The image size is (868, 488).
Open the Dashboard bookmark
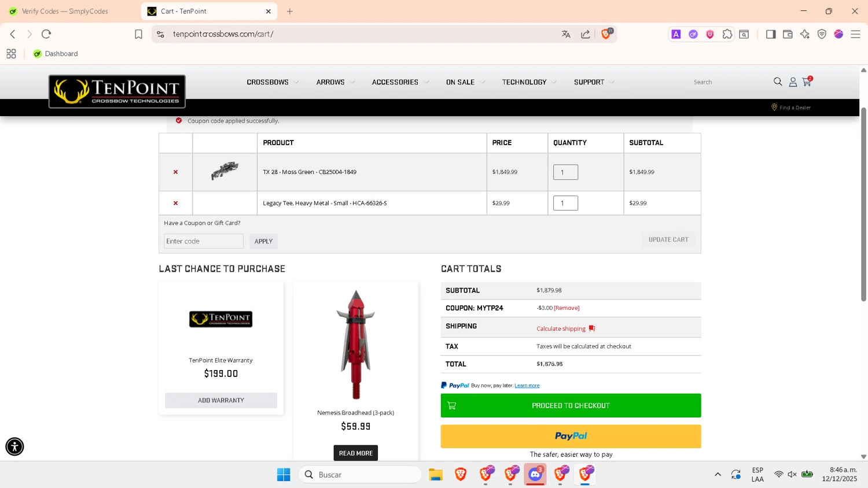[56, 54]
